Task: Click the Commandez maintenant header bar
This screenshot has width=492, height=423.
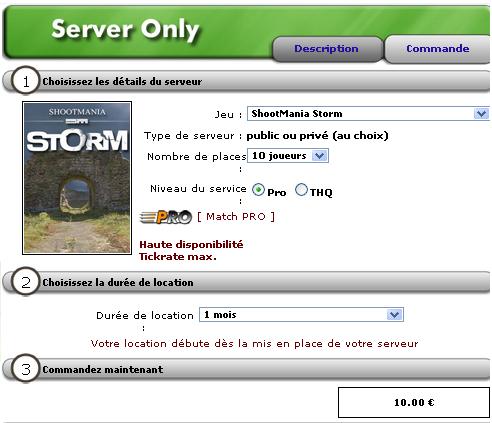Action: [247, 369]
